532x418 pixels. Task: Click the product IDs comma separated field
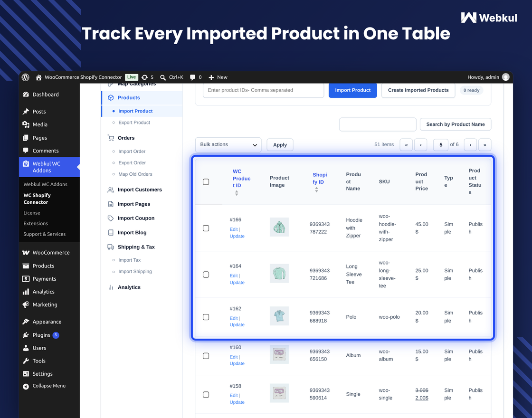click(263, 90)
